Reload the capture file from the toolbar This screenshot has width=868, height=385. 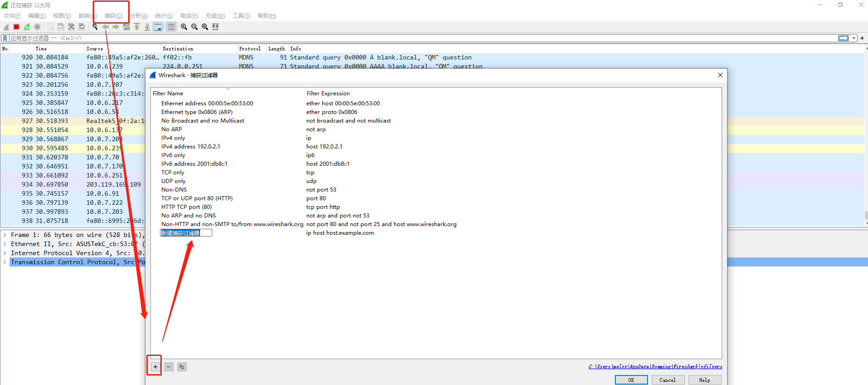82,27
